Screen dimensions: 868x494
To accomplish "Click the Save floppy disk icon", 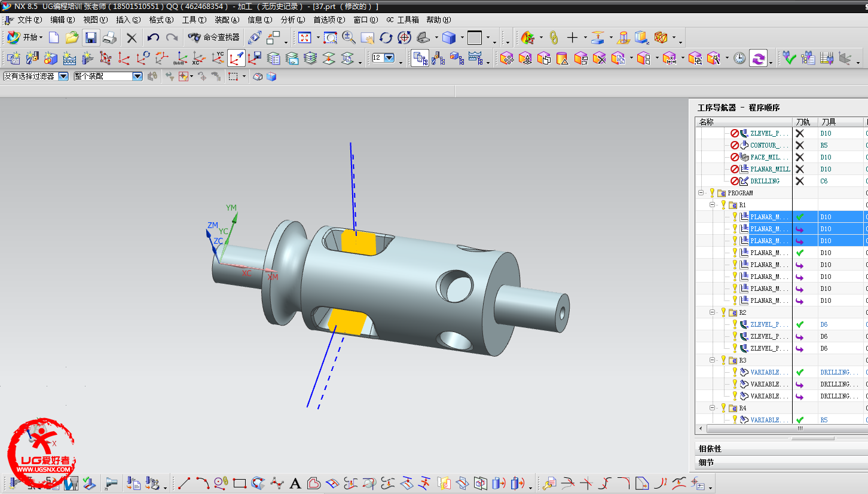I will pos(91,38).
